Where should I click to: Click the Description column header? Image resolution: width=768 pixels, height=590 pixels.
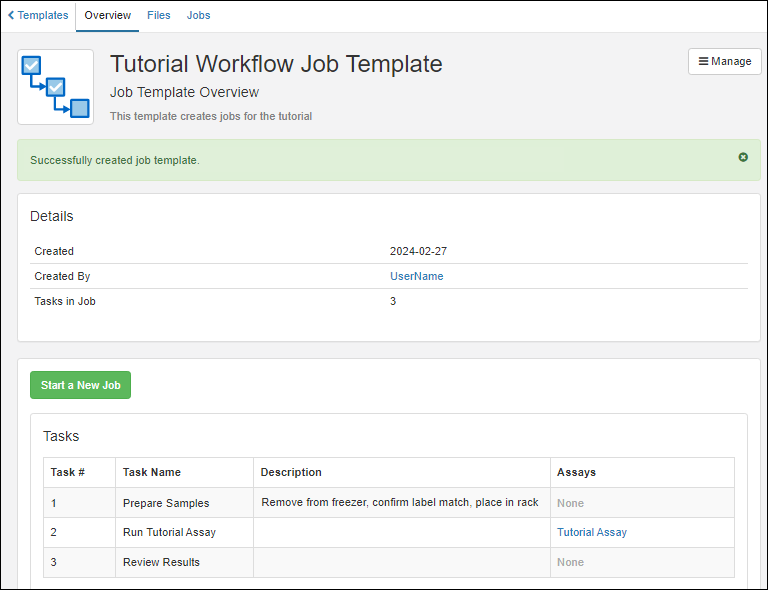pyautogui.click(x=291, y=472)
